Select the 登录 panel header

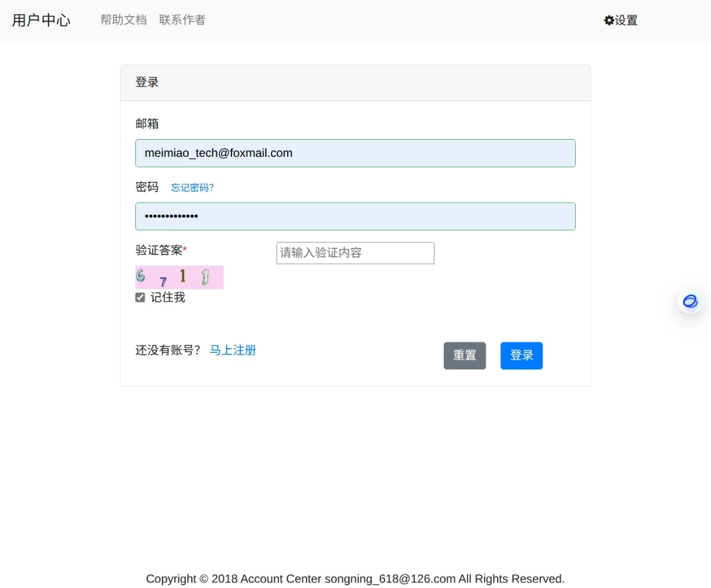click(147, 82)
